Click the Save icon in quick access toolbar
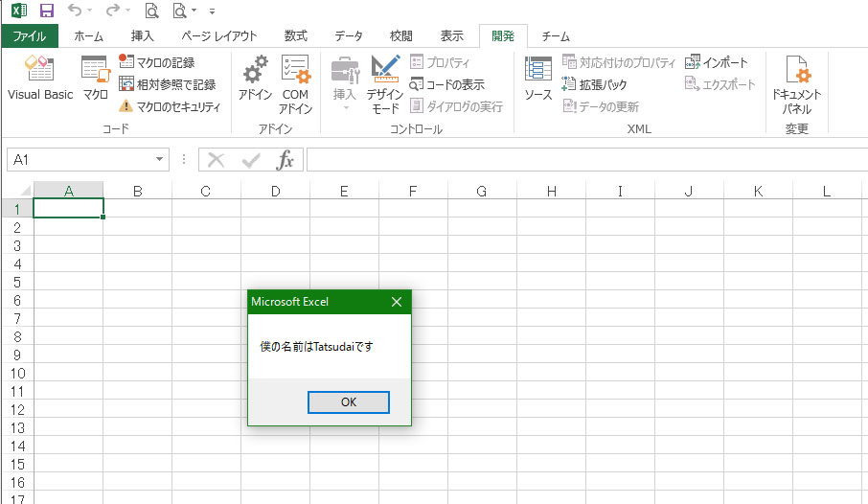 coord(46,11)
